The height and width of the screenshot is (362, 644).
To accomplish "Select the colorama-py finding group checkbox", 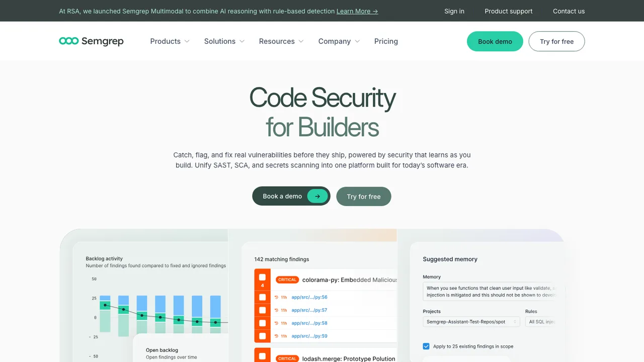I will 262,277.
